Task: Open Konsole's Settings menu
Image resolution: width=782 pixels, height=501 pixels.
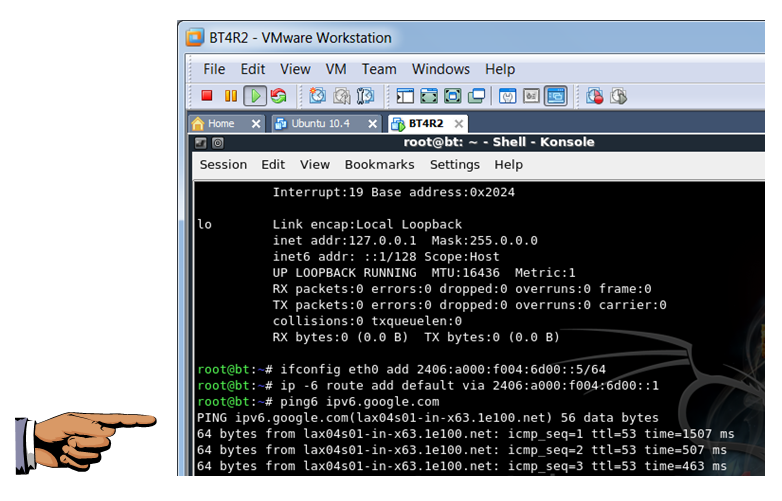Action: tap(454, 164)
